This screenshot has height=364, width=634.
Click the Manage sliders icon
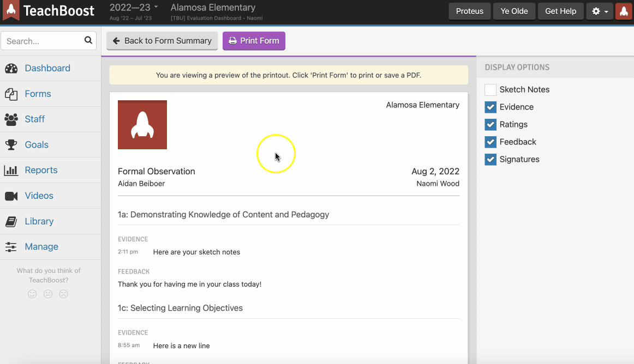point(11,247)
